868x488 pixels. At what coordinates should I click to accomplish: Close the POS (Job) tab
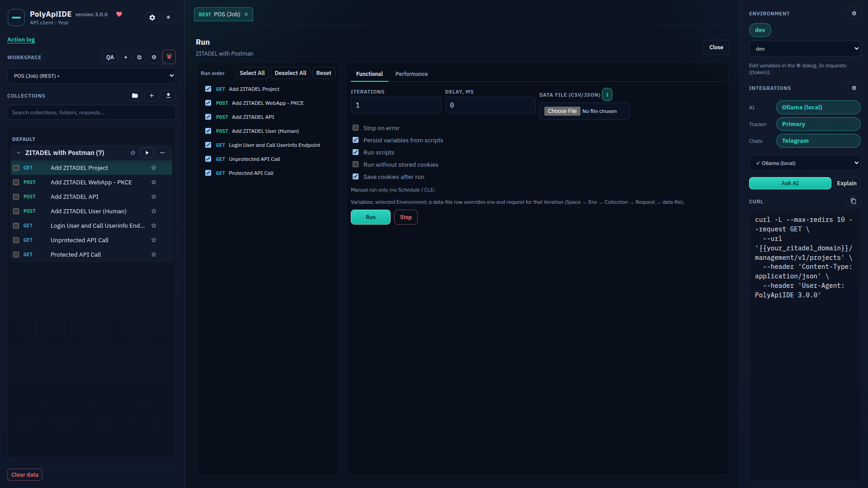pos(246,14)
